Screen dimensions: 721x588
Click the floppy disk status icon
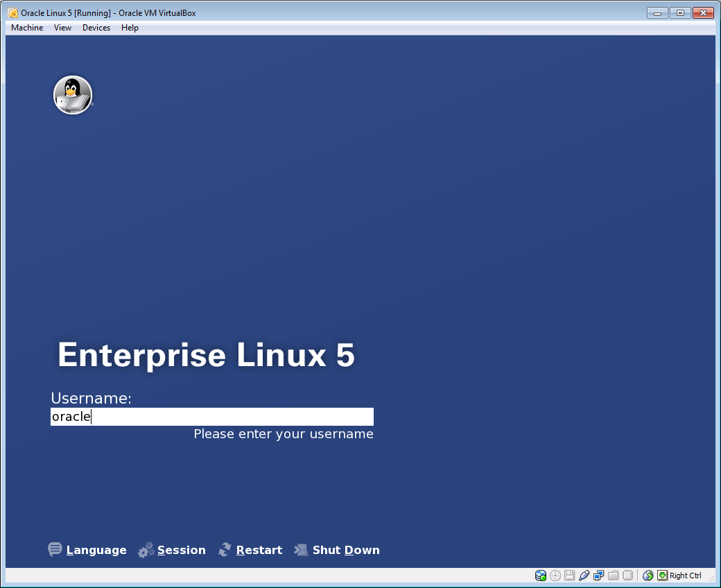[569, 576]
